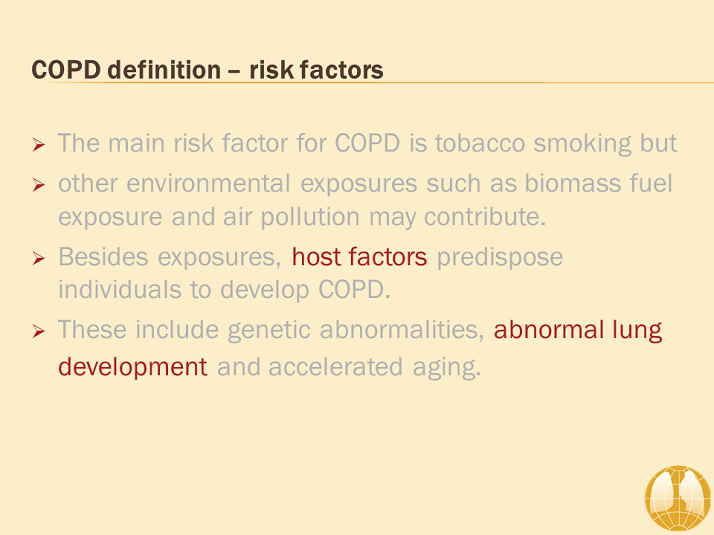The height and width of the screenshot is (535, 714).
Task: Click the words 'biomass fuel'
Action: [598, 183]
